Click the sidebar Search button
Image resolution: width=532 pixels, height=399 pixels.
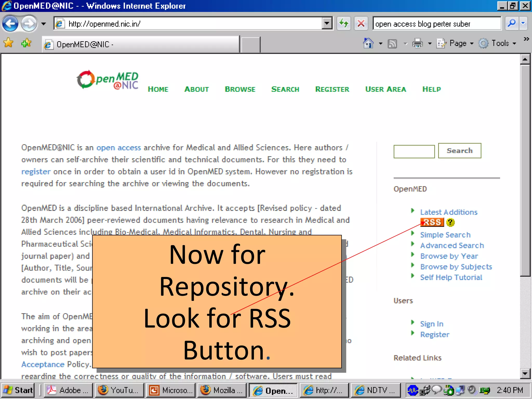[x=460, y=151]
